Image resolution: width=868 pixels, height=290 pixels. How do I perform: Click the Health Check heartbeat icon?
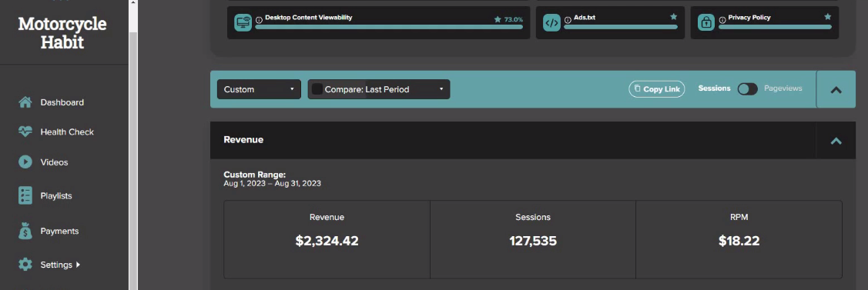[25, 132]
